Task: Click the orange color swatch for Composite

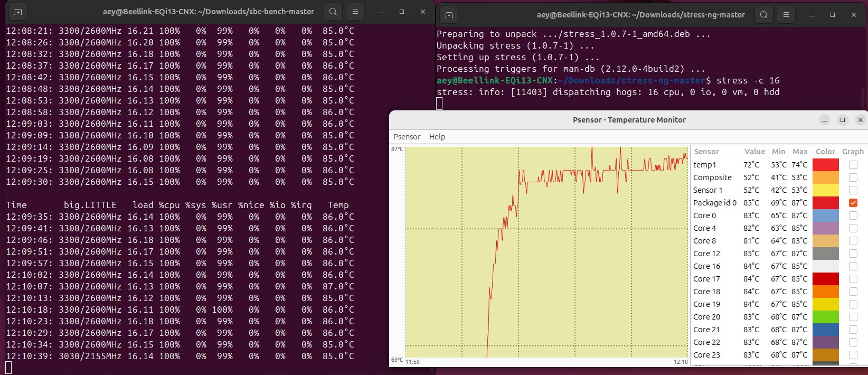Action: click(x=826, y=177)
